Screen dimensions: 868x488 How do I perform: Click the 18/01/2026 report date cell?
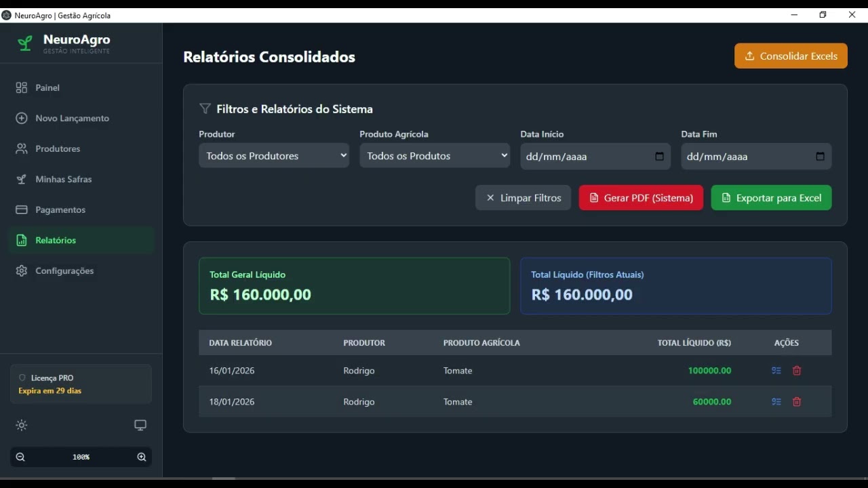coord(232,402)
